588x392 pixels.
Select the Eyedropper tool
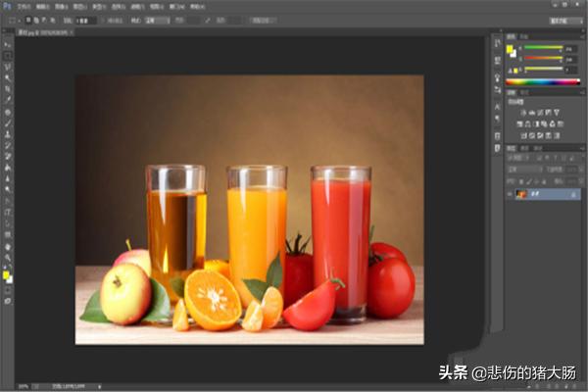click(x=8, y=99)
